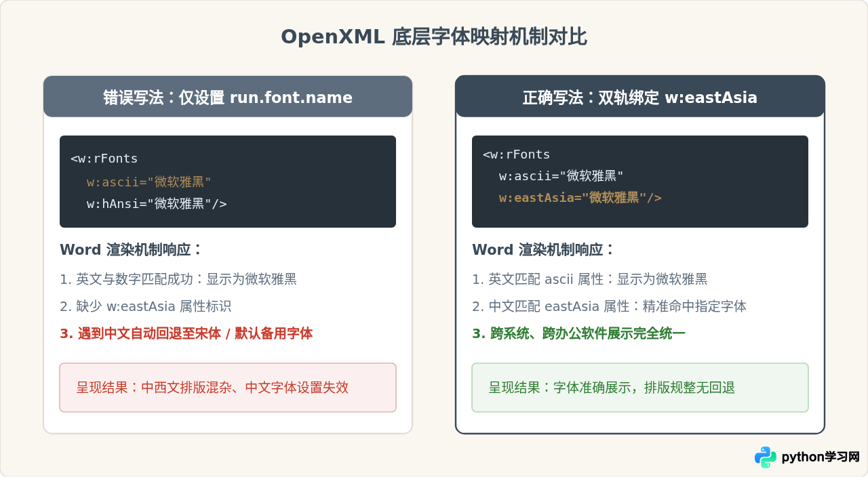This screenshot has height=477, width=868.
Task: Click the code line w:hAnsi="微软雅黑"/>
Action: tap(157, 204)
